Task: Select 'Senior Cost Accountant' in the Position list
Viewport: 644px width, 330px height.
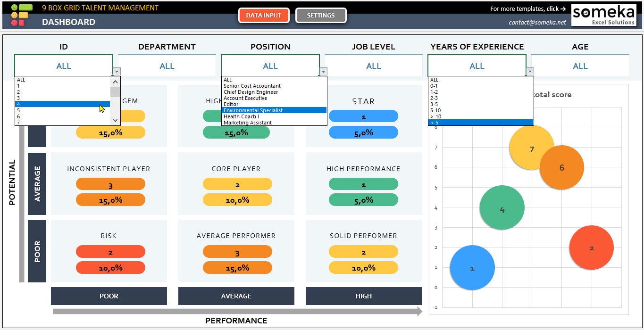Action: pyautogui.click(x=252, y=86)
